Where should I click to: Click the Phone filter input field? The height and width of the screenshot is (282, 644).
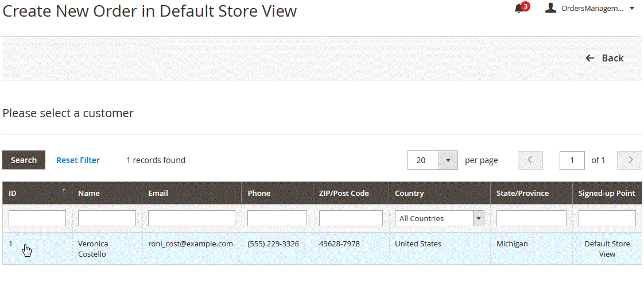(277, 218)
